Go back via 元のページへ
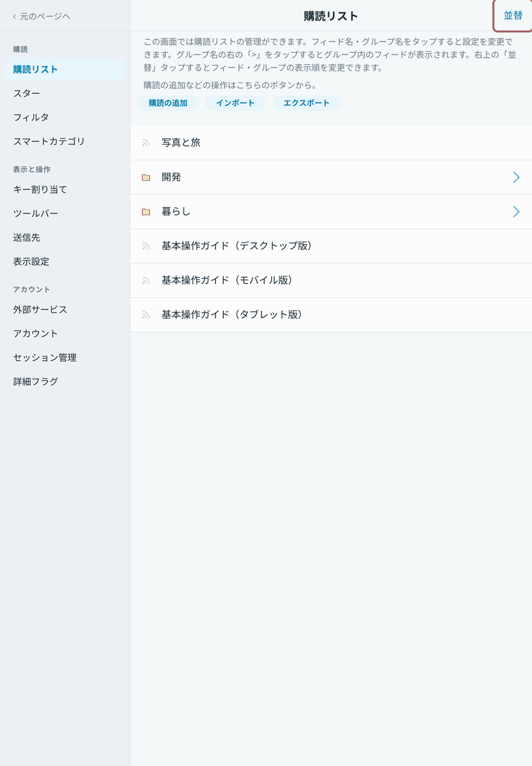 click(x=42, y=17)
